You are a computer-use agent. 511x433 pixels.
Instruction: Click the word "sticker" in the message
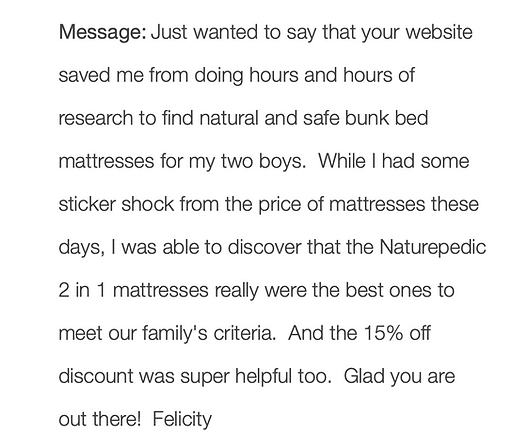(87, 204)
